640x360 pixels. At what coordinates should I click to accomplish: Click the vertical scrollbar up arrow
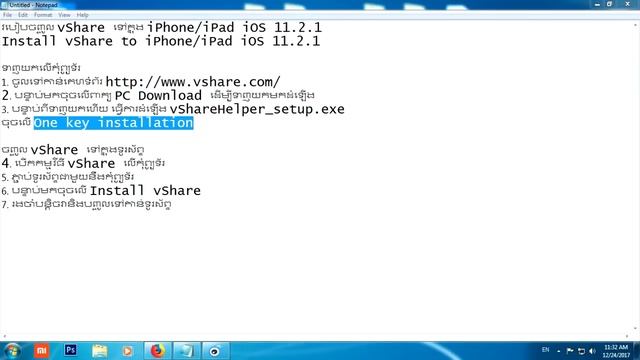click(636, 24)
